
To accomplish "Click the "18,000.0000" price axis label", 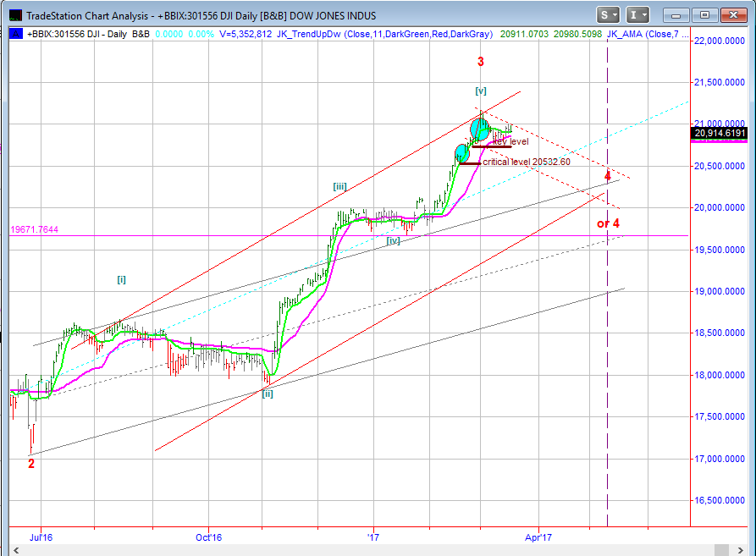I will (x=720, y=375).
